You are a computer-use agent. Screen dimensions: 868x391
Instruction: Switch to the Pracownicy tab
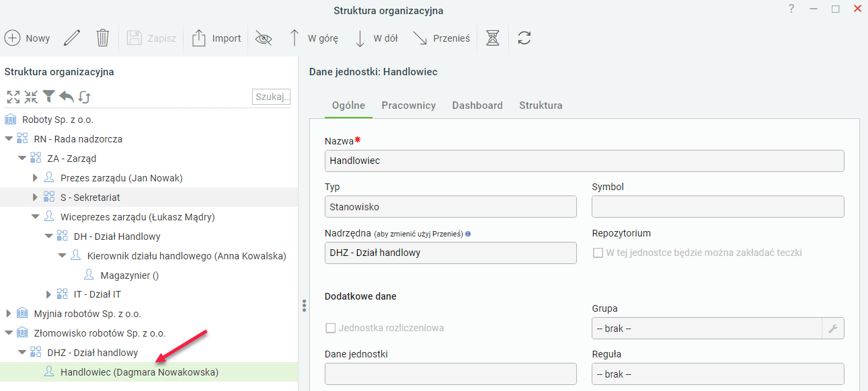[409, 105]
